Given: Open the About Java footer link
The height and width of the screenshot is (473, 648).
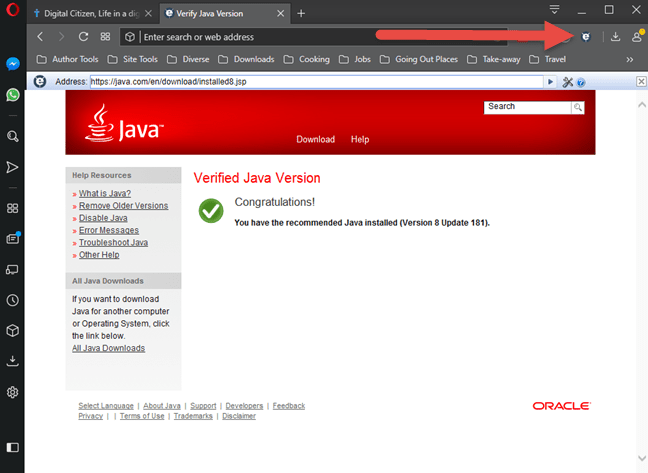Looking at the screenshot, I should click(x=162, y=406).
